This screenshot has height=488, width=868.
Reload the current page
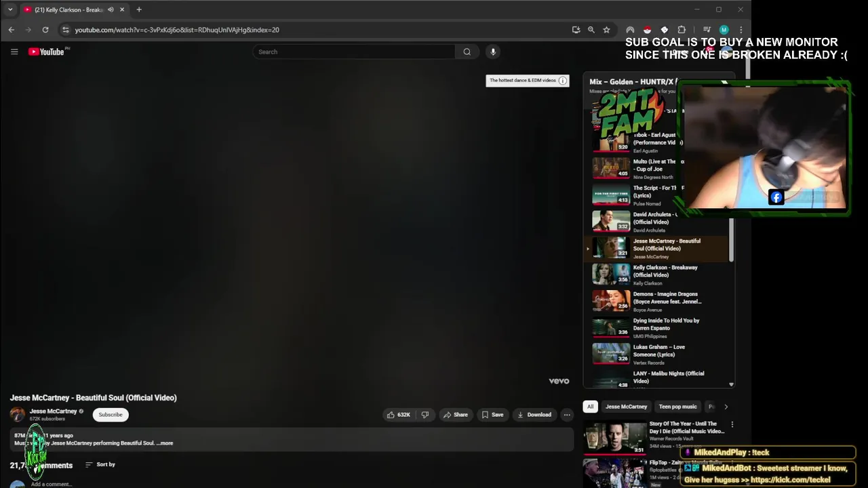tap(45, 30)
